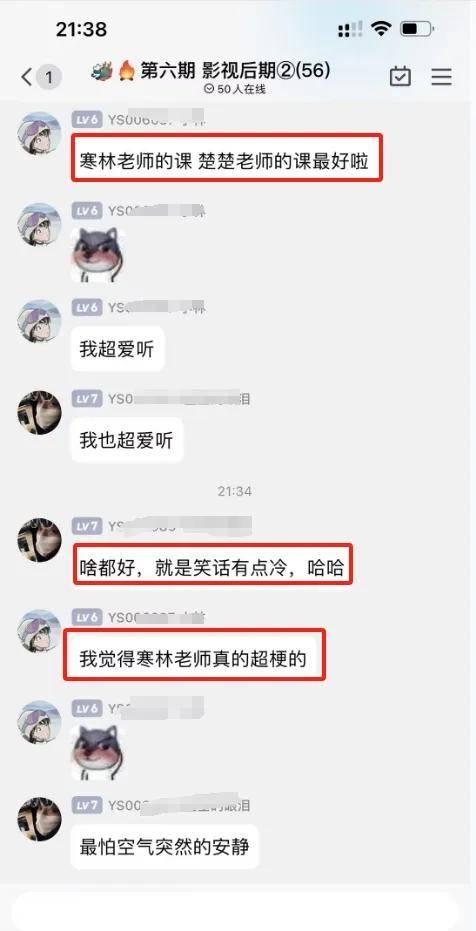Tap LV7 badge above 最怕空气突然的安静
476x931 pixels.
coord(87,805)
